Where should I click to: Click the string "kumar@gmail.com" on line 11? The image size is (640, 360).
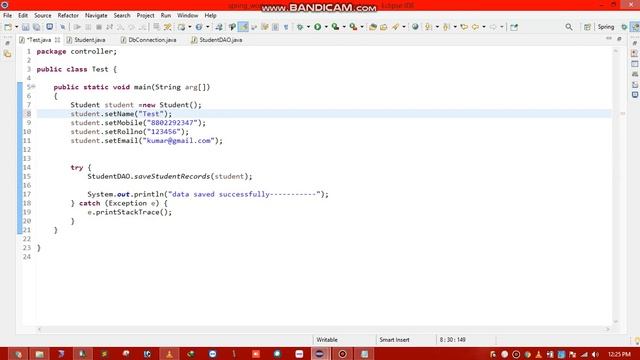[178, 140]
